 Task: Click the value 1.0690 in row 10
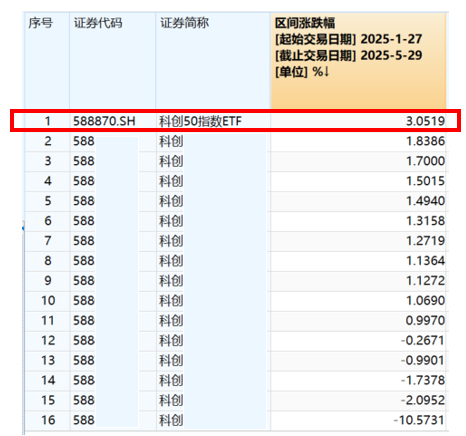(425, 300)
